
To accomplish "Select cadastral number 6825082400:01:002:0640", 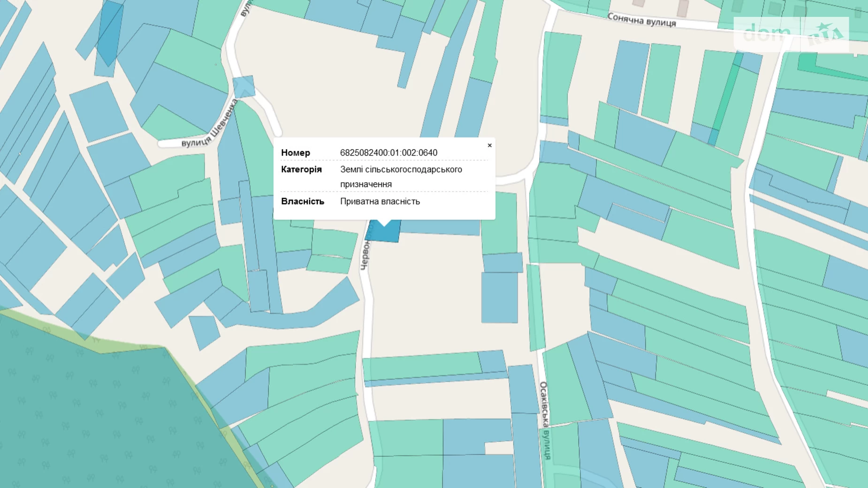I will (388, 152).
